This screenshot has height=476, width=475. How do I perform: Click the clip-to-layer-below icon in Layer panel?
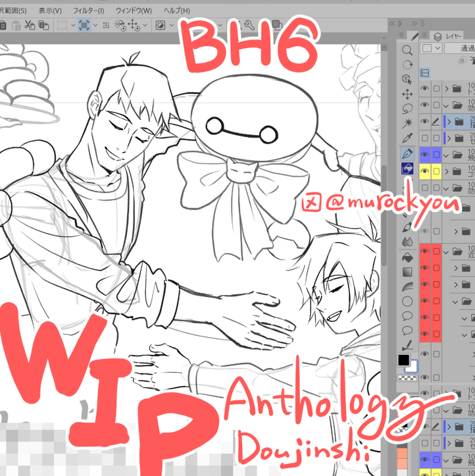coord(463,61)
